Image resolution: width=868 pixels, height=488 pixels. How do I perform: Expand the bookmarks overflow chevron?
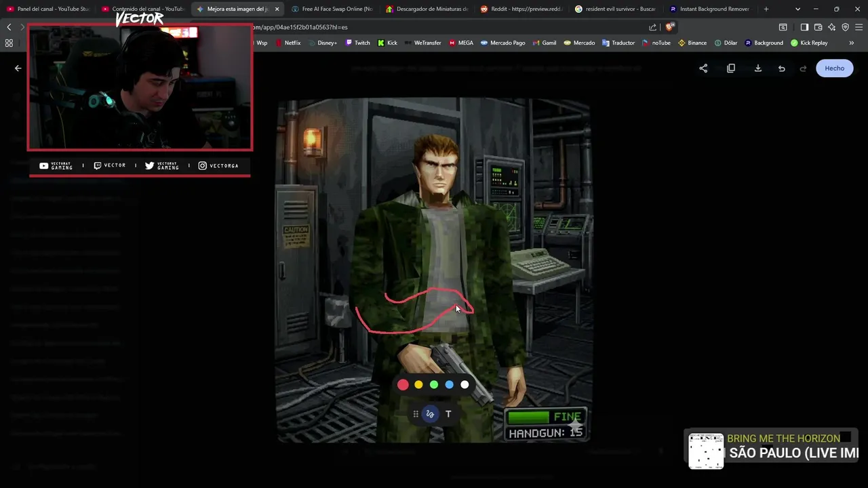852,43
